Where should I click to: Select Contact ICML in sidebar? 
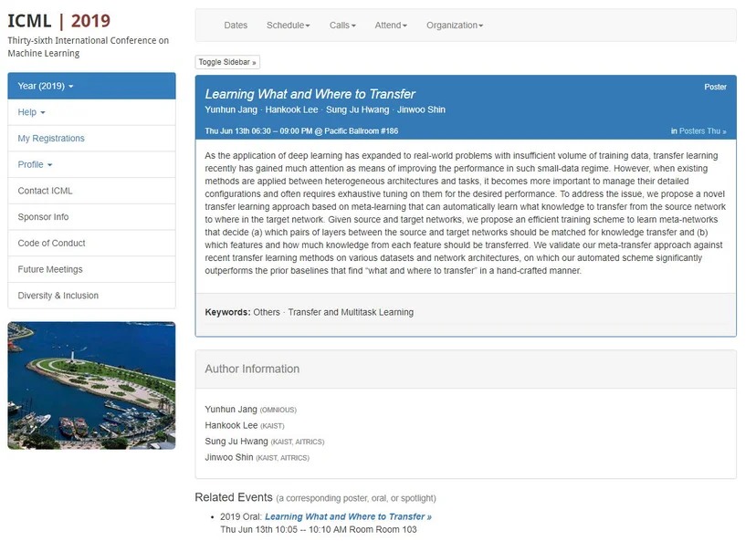[x=91, y=191]
